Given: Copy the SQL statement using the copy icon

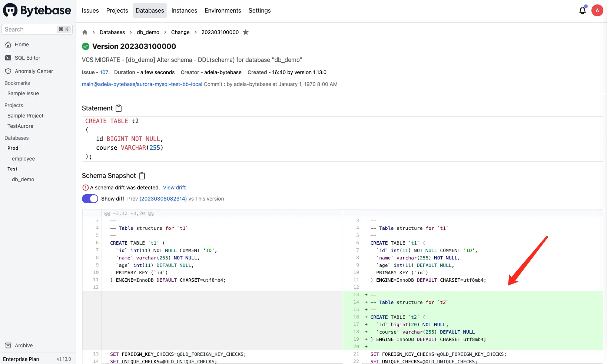Looking at the screenshot, I should (119, 108).
